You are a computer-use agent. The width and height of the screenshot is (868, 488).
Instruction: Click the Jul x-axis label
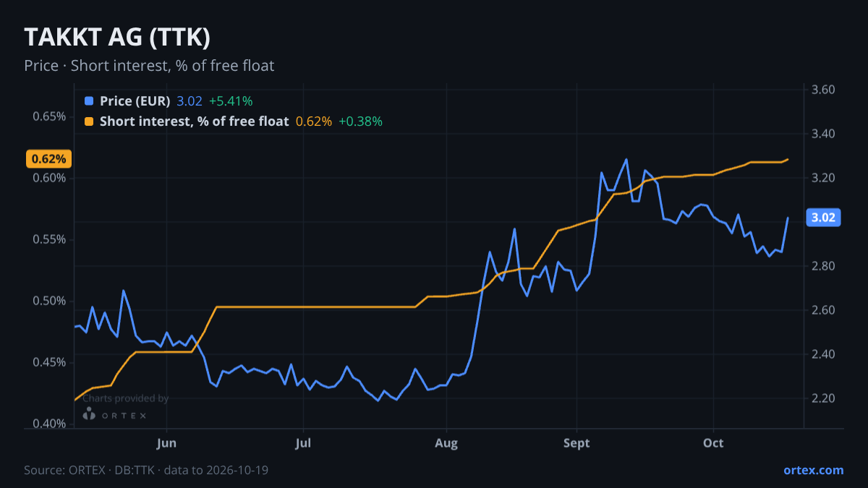pyautogui.click(x=304, y=442)
